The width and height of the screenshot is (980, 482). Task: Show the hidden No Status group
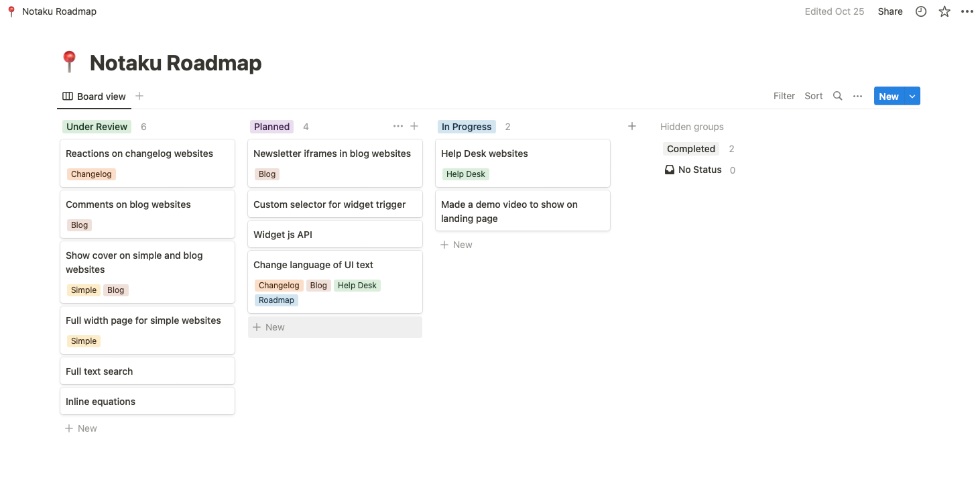(x=699, y=170)
